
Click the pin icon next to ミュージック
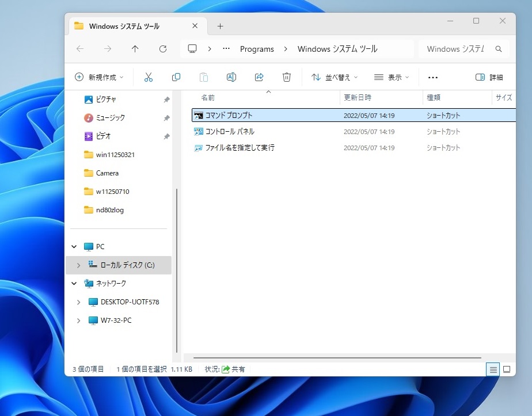coord(166,118)
